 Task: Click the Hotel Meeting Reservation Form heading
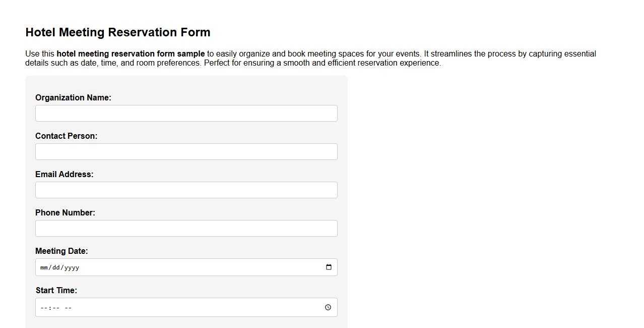(x=118, y=32)
